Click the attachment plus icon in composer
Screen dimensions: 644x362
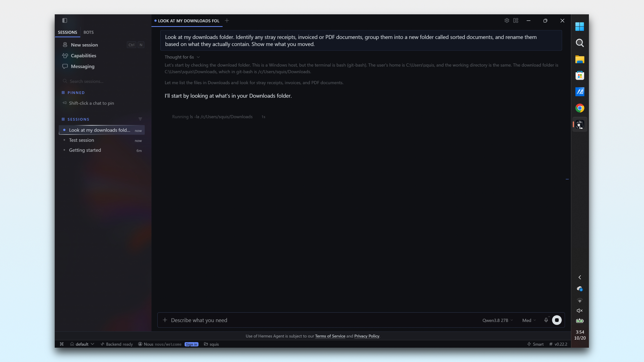coord(165,320)
